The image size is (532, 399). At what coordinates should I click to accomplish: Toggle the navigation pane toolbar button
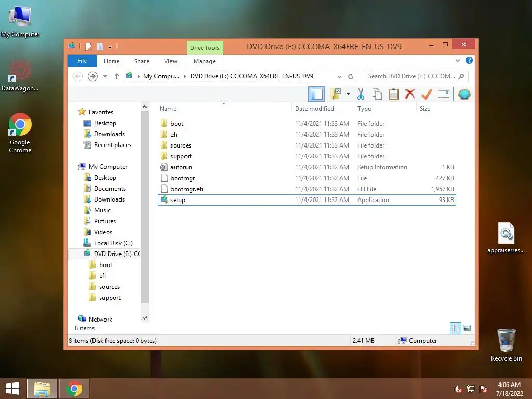tap(316, 94)
